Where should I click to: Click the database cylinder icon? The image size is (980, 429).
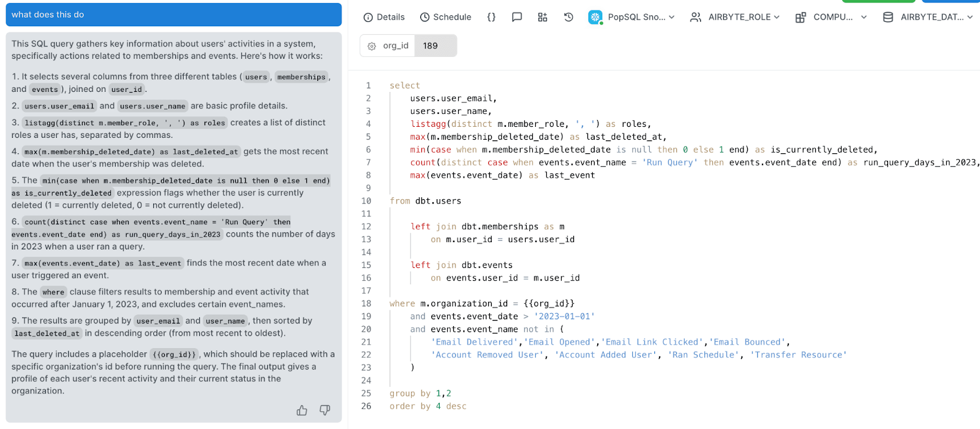888,17
